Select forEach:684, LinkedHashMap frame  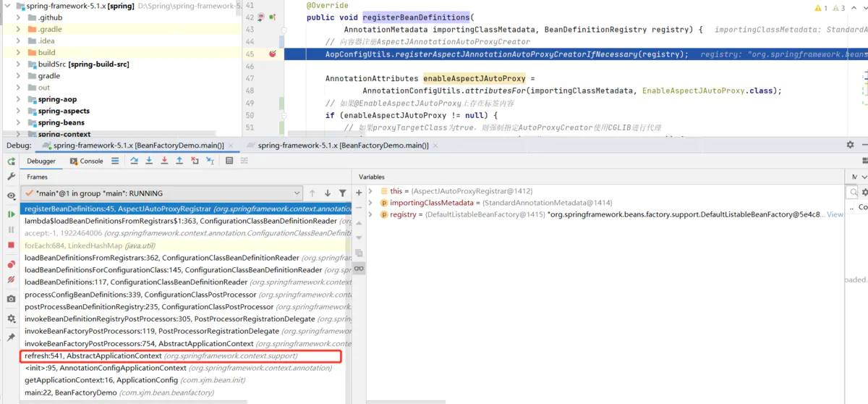click(186, 245)
